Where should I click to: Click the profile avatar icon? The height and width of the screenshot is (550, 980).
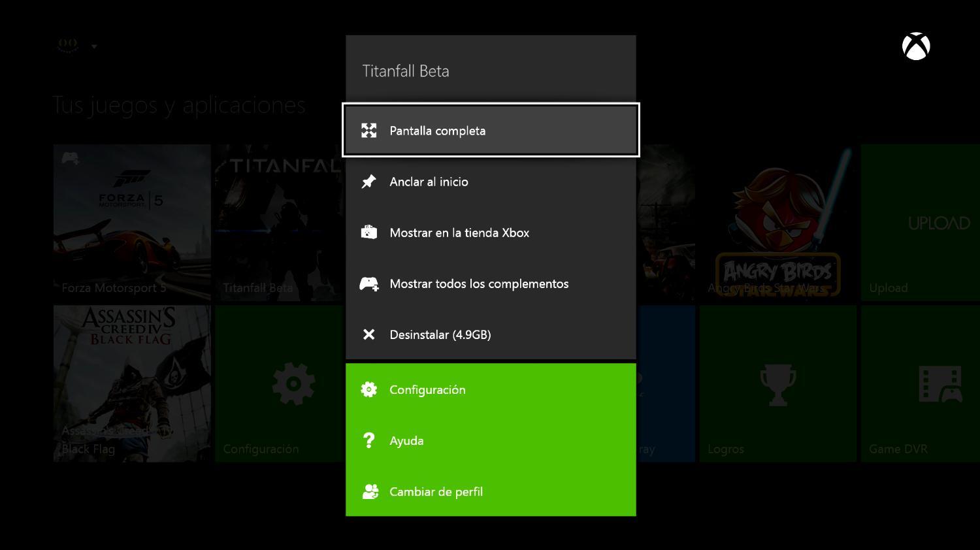[x=68, y=45]
